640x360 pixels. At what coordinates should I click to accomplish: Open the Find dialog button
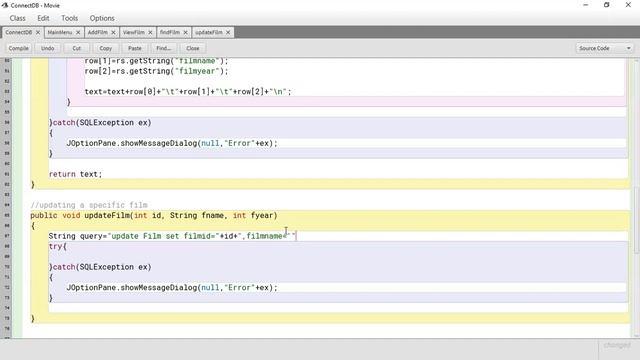pos(164,48)
